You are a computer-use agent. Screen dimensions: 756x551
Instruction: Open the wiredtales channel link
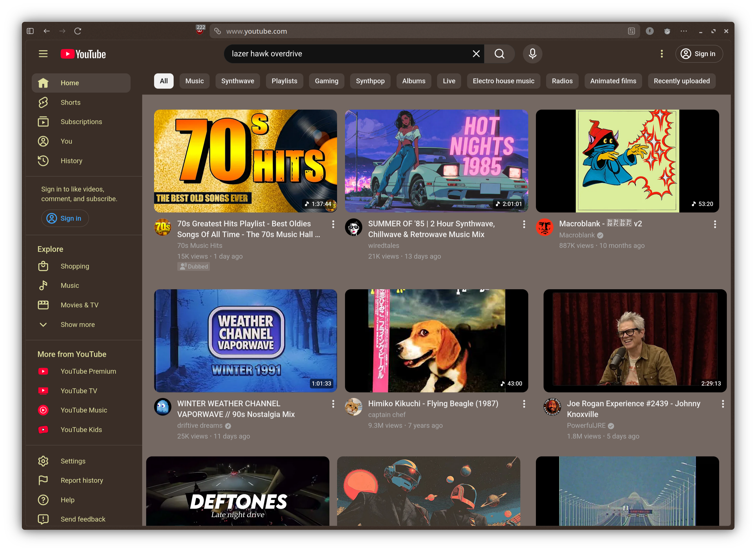tap(384, 245)
